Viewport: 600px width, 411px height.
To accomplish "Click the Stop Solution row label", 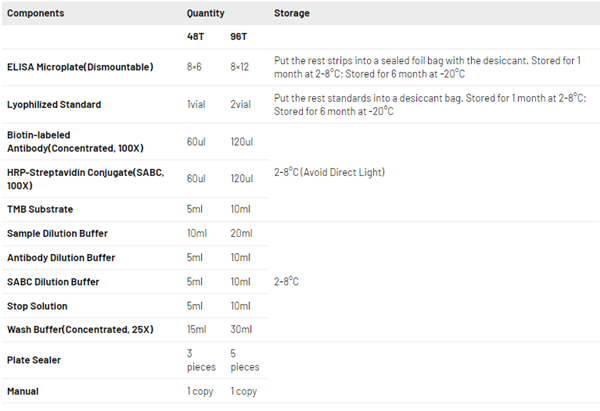I will point(38,306).
